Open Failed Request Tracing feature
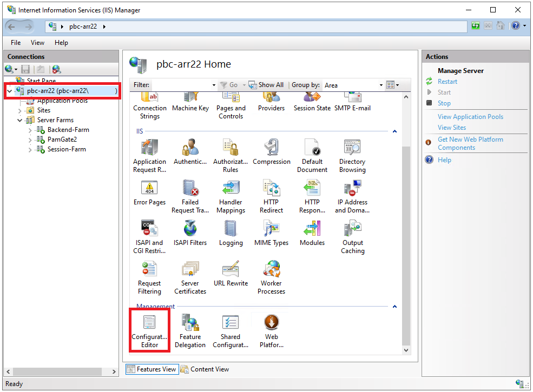The image size is (533, 392). (x=190, y=197)
